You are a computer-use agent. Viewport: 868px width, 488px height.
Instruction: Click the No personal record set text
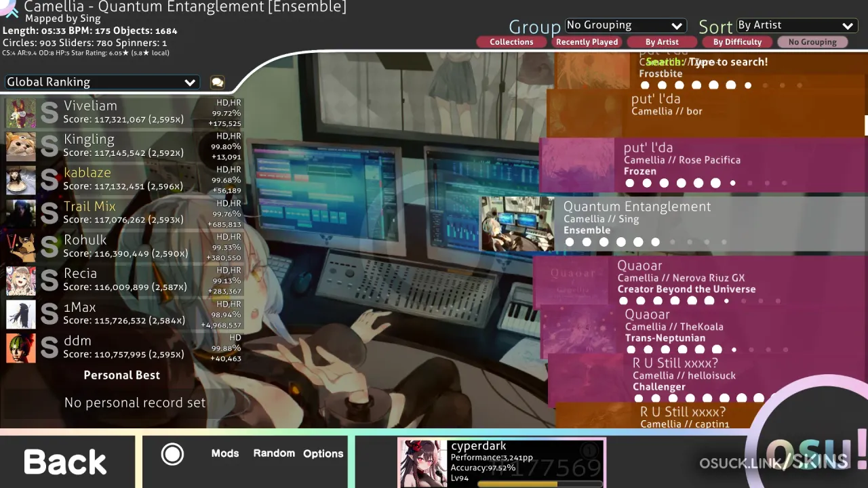tap(135, 403)
